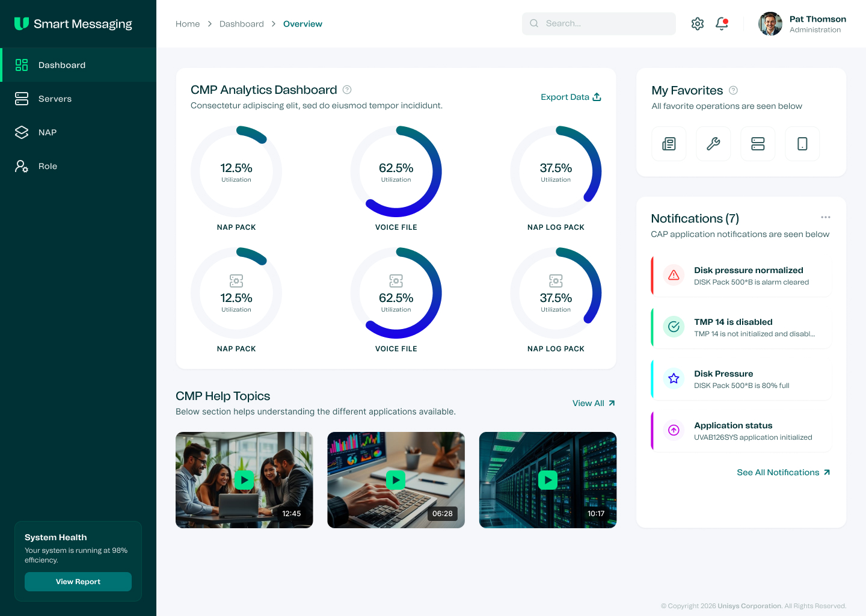The height and width of the screenshot is (616, 866).
Task: Open Pat Thomson's profile menu
Action: (802, 24)
